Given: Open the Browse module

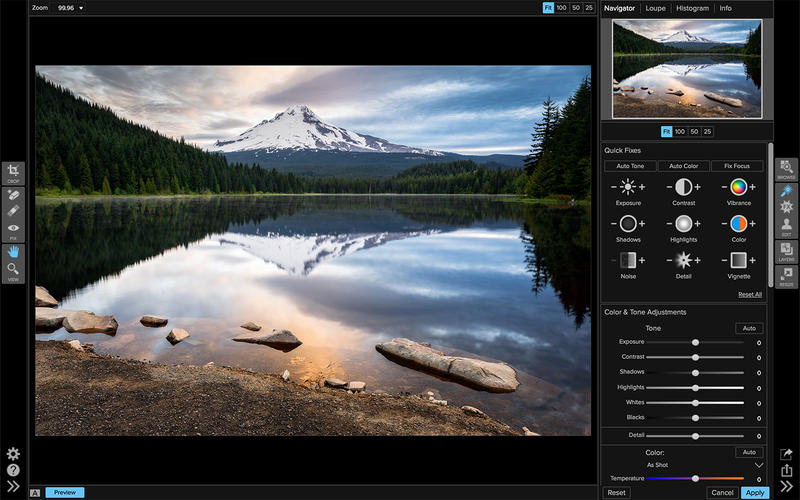Looking at the screenshot, I should 787,170.
